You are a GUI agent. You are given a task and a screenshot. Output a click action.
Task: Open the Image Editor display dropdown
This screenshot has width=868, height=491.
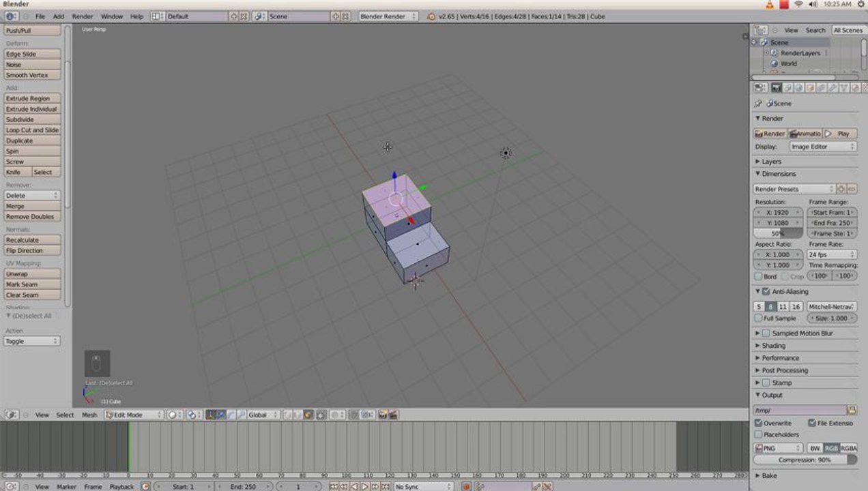823,147
